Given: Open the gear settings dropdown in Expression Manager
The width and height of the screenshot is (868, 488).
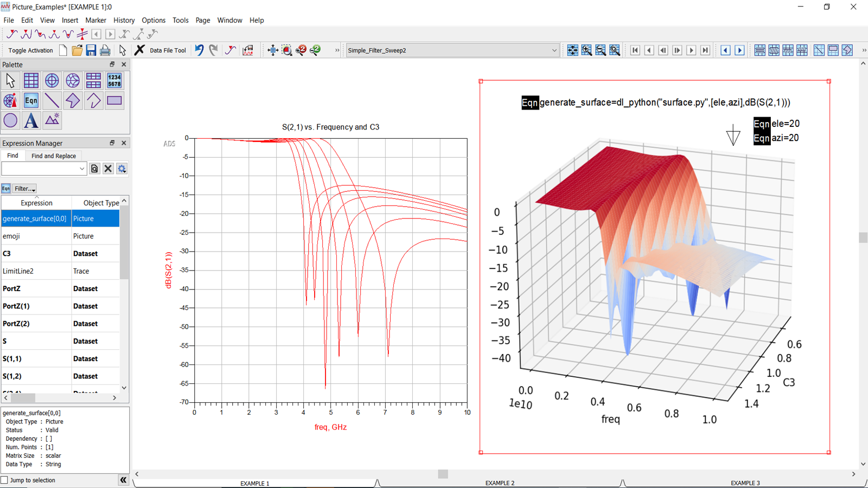Looking at the screenshot, I should pos(122,169).
